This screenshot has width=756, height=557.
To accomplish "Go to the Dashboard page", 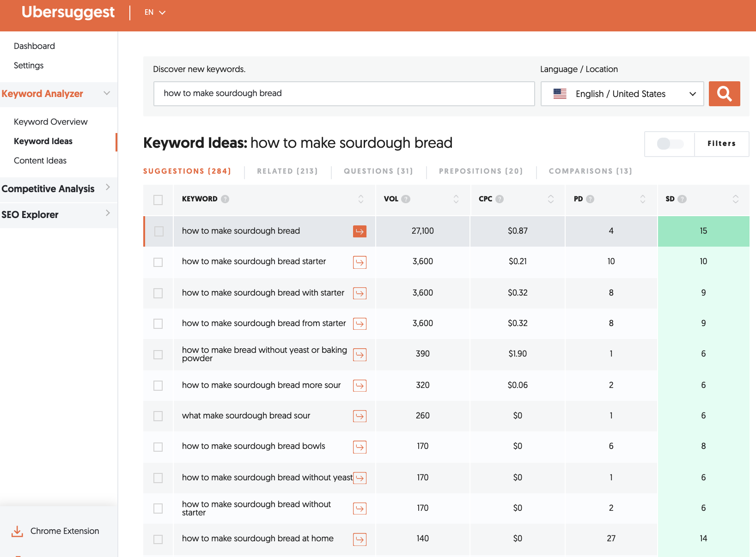I will click(35, 46).
